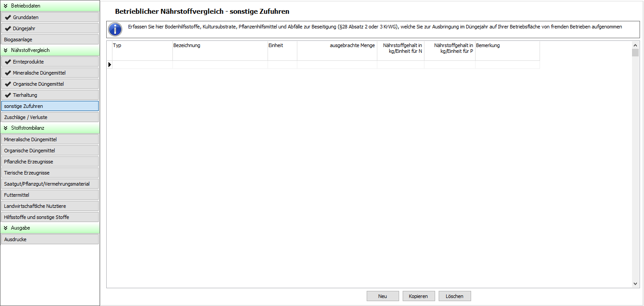
Task: Click the checkmark icon beside Tierhaltung
Action: click(x=8, y=95)
